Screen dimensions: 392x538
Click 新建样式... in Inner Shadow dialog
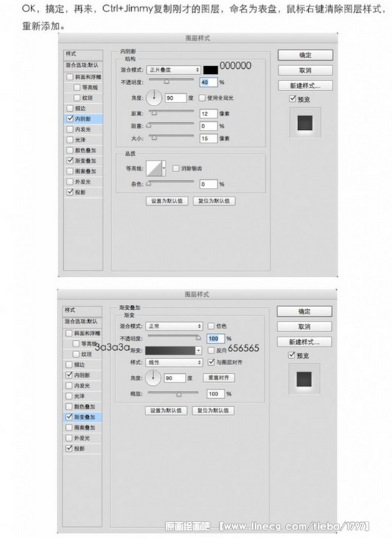tap(305, 85)
